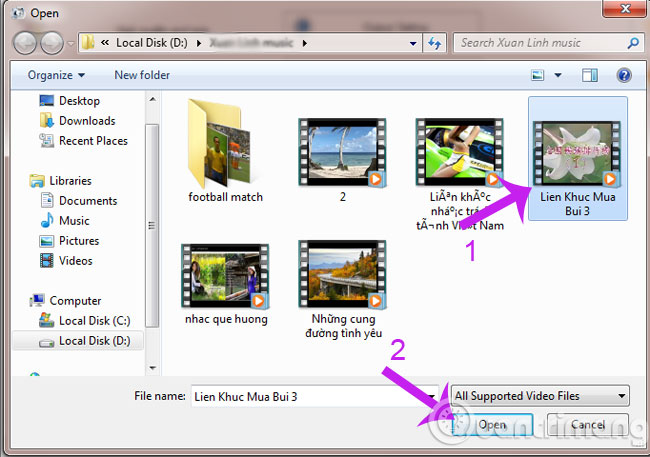Image resolution: width=650 pixels, height=457 pixels.
Task: Click New folder in the toolbar
Action: [x=142, y=75]
